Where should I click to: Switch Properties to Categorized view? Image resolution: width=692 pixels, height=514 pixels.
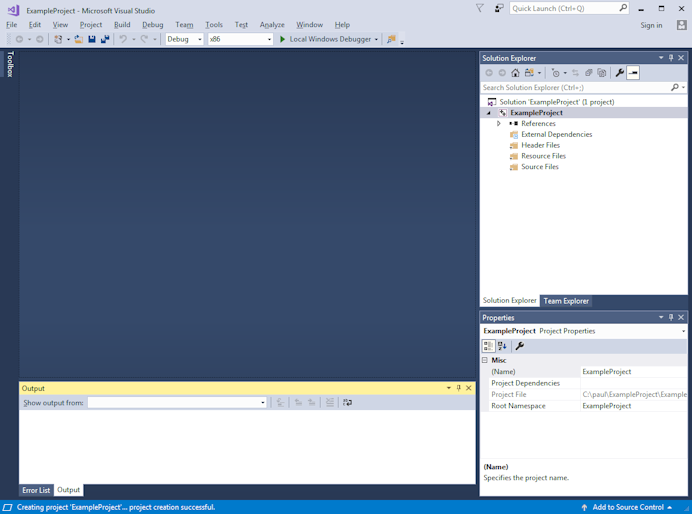[x=488, y=346]
